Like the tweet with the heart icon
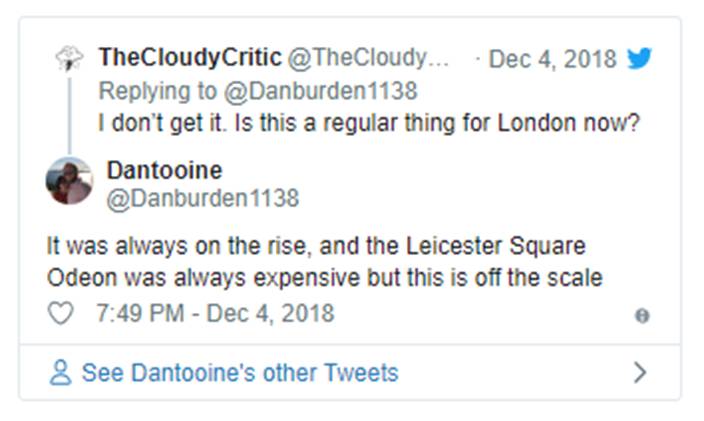Screen dimensions: 704x421 click(62, 313)
